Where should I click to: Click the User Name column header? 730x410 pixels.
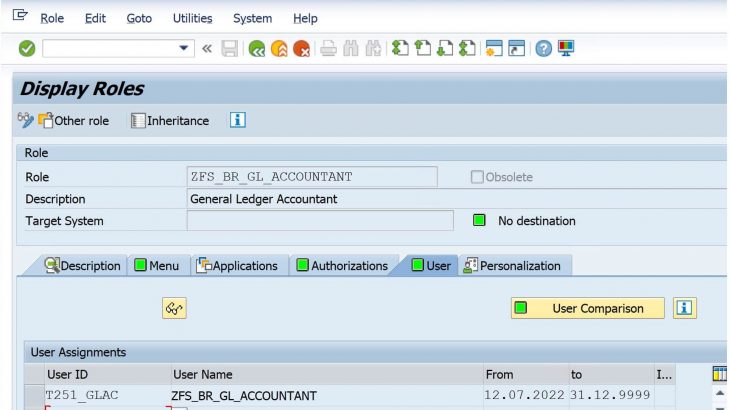(x=327, y=374)
